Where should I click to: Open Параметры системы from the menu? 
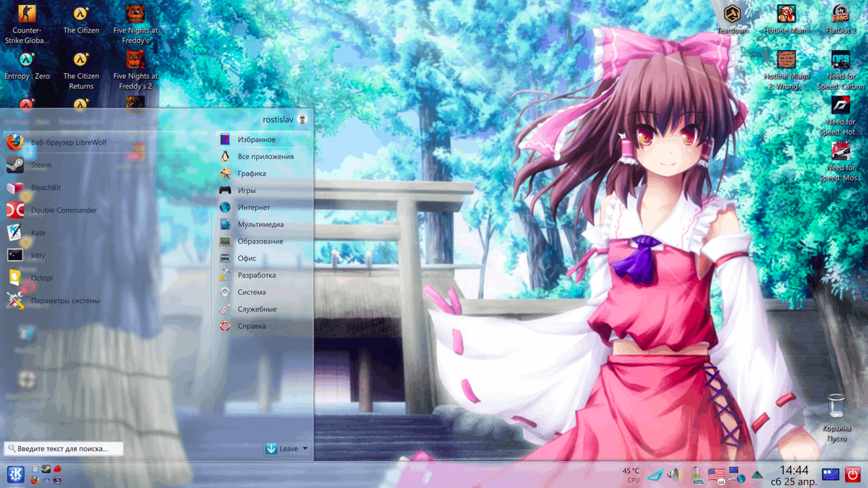pos(63,300)
